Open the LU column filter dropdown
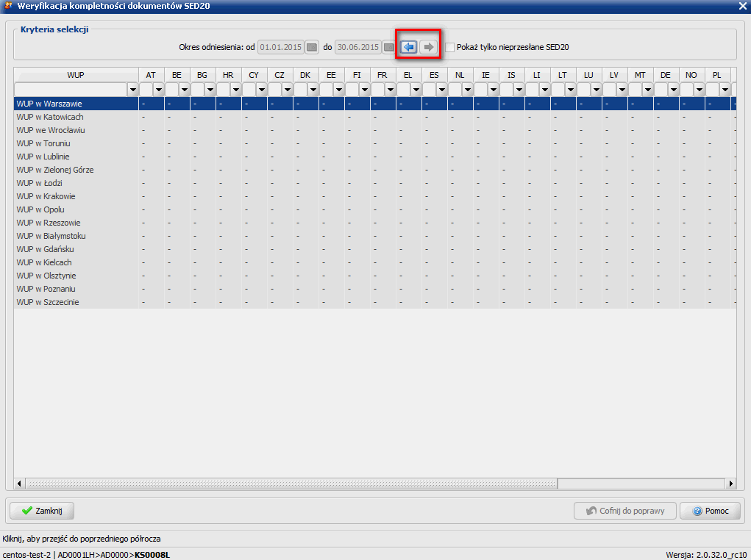Viewport: 751px width, 560px height. (597, 90)
